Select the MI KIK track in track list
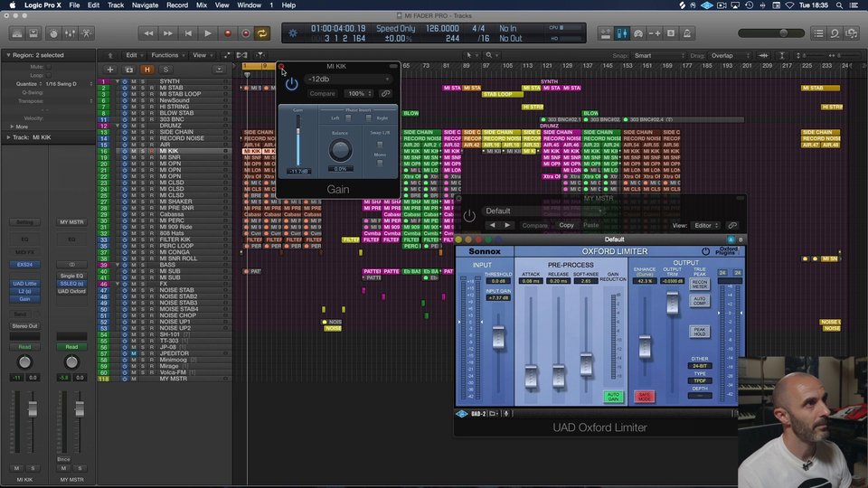 (165, 151)
